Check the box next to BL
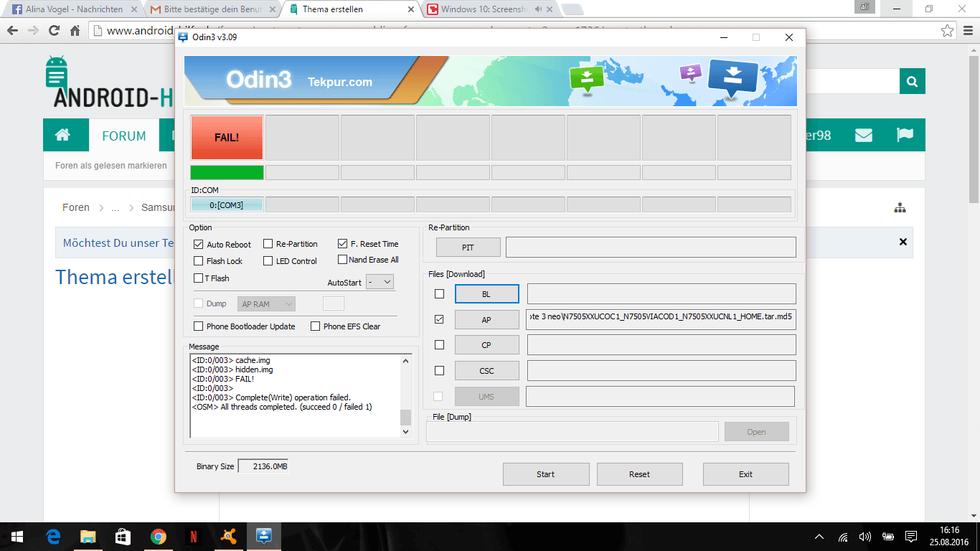The width and height of the screenshot is (980, 551). [439, 294]
